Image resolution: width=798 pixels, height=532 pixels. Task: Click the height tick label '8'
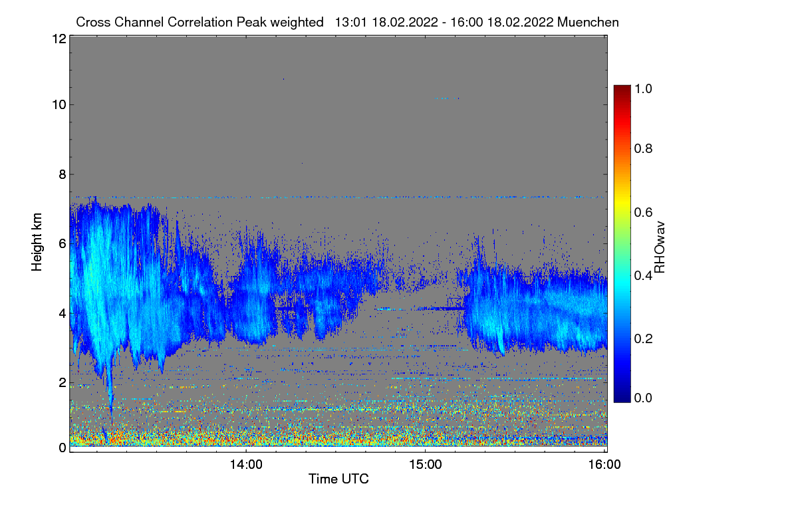(x=61, y=174)
